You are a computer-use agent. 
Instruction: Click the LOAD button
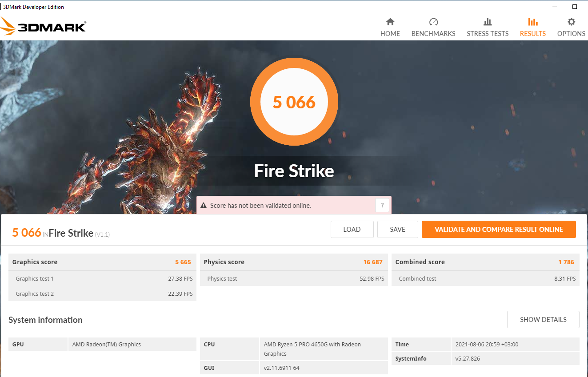(352, 230)
